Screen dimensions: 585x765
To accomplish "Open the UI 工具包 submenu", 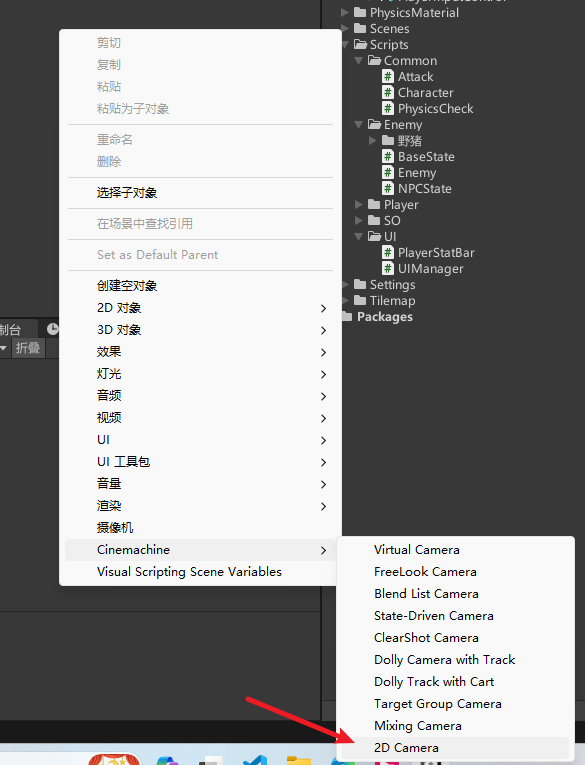I will click(200, 462).
